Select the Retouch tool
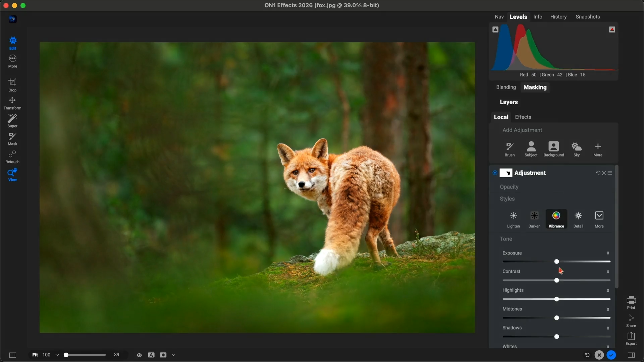Screen dimensions: 644x362 click(x=12, y=157)
